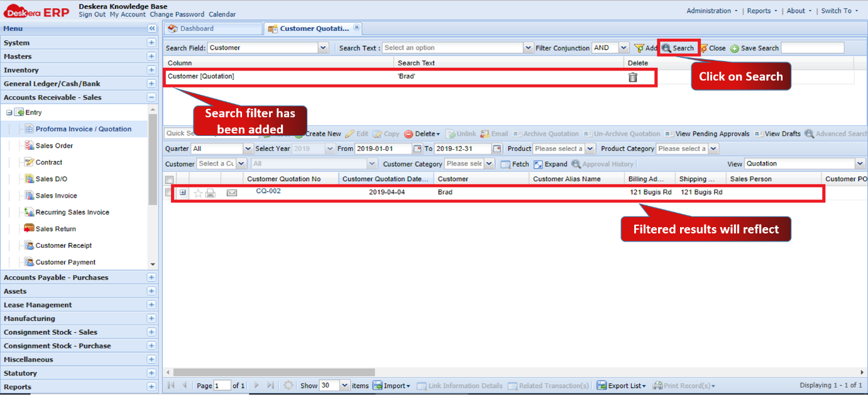The width and height of the screenshot is (868, 397).
Task: Click View Drafts button
Action: [x=777, y=133]
